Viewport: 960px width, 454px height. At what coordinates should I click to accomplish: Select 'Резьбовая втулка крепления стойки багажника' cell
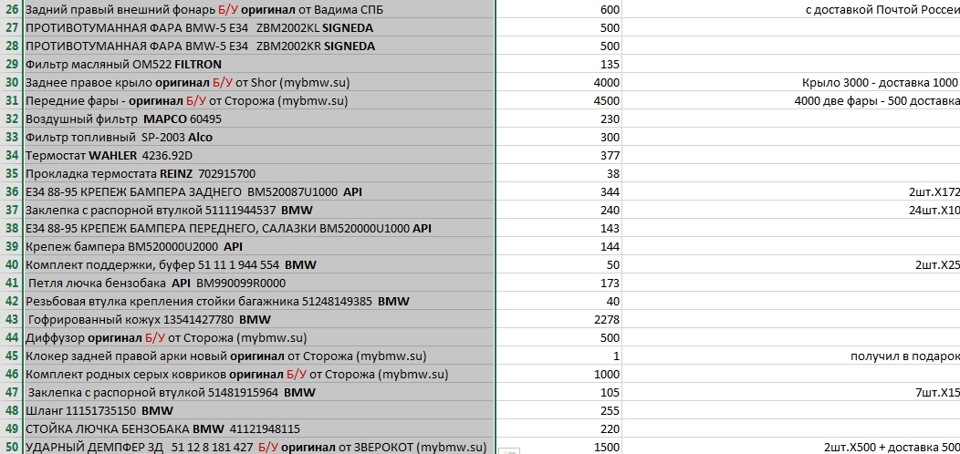259,301
